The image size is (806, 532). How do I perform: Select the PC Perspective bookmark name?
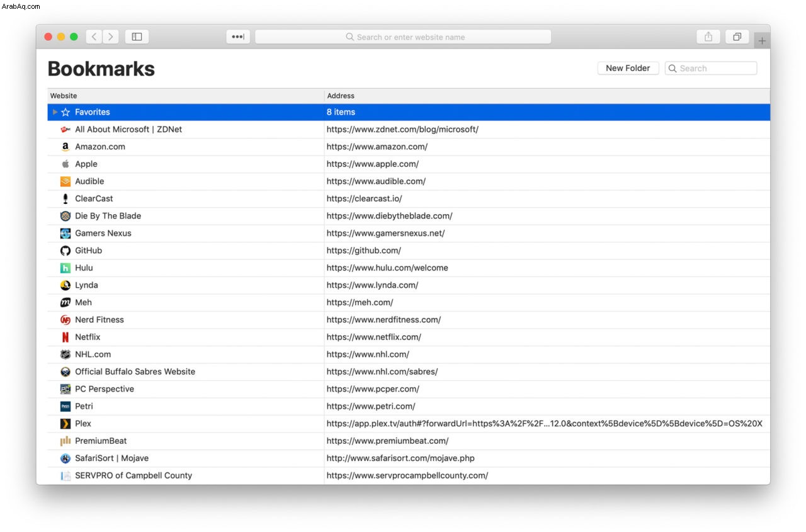coord(105,389)
